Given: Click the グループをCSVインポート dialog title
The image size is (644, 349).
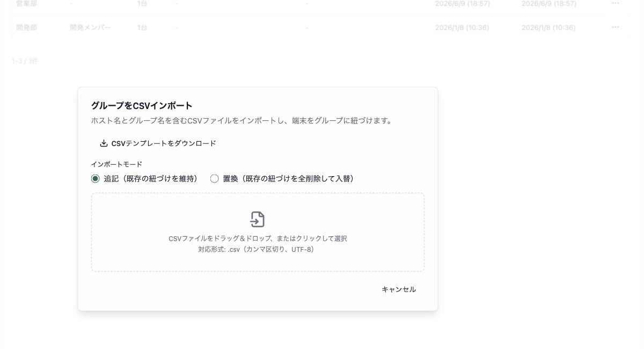Looking at the screenshot, I should [142, 106].
